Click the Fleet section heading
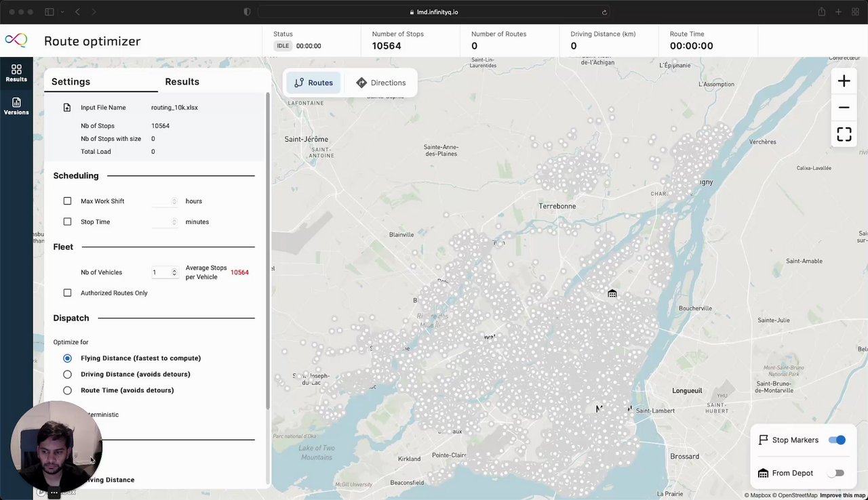Screen dimensions: 868x500 63,247
